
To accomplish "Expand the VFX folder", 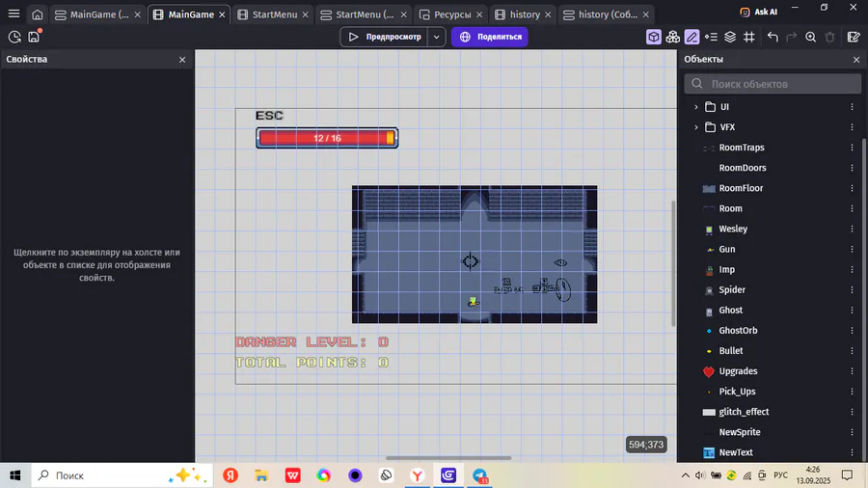I will [696, 127].
